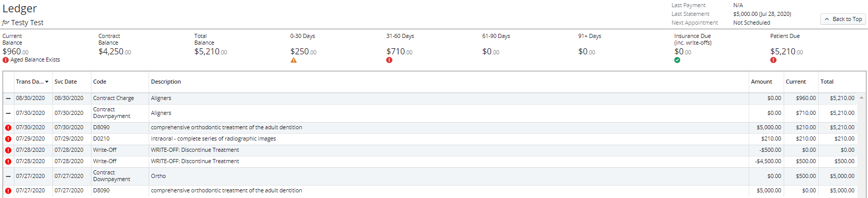
Task: Click the Back to Top button
Action: click(843, 19)
